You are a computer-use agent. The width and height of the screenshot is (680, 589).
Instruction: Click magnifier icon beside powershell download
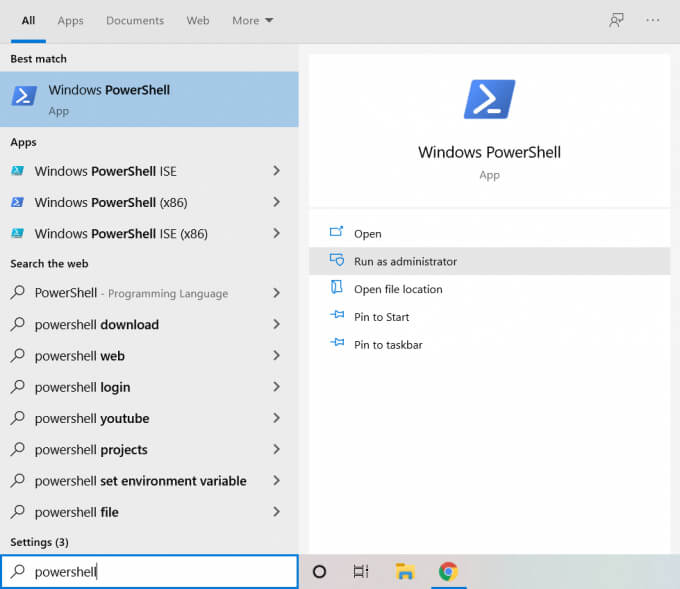point(17,324)
